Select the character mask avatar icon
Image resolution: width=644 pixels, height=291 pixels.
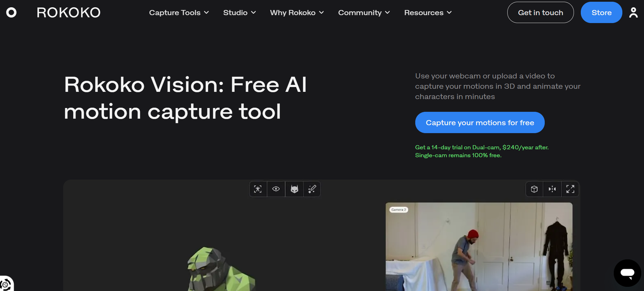click(x=294, y=189)
